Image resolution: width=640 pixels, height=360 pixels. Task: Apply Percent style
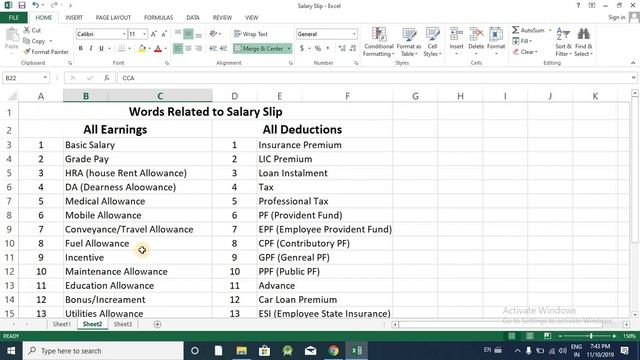pyautogui.click(x=318, y=49)
